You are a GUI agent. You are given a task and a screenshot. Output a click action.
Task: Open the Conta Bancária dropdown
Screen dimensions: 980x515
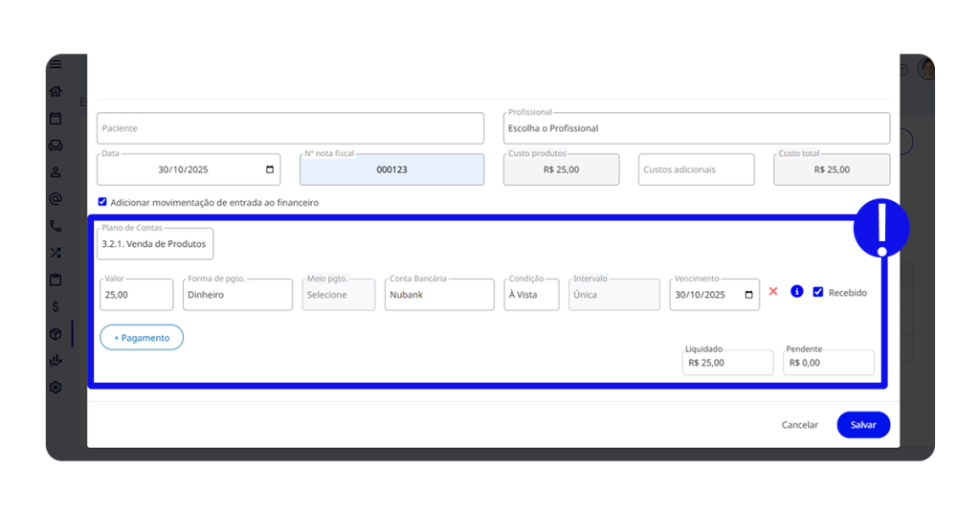pos(439,295)
